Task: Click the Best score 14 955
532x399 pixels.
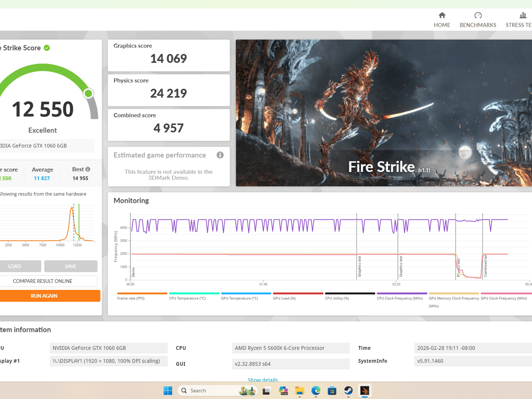Action: 80,178
